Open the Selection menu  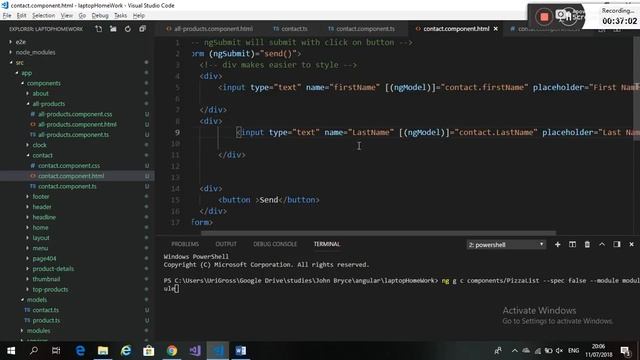point(43,16)
